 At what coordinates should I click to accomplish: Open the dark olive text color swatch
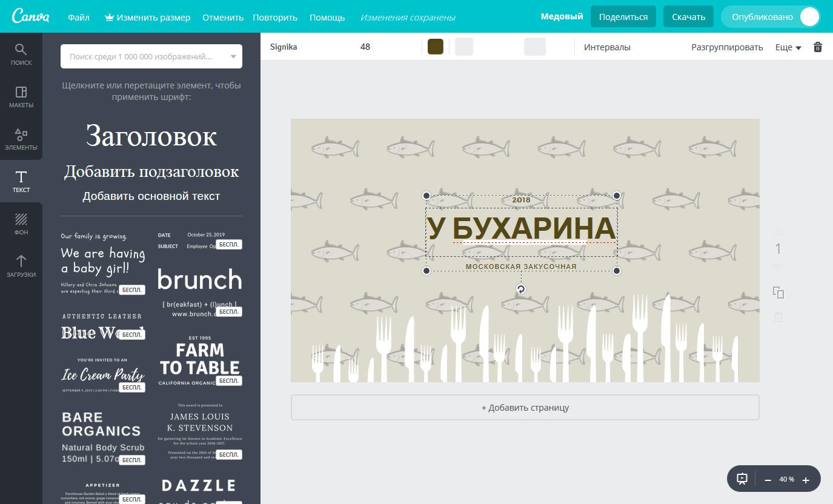[435, 47]
